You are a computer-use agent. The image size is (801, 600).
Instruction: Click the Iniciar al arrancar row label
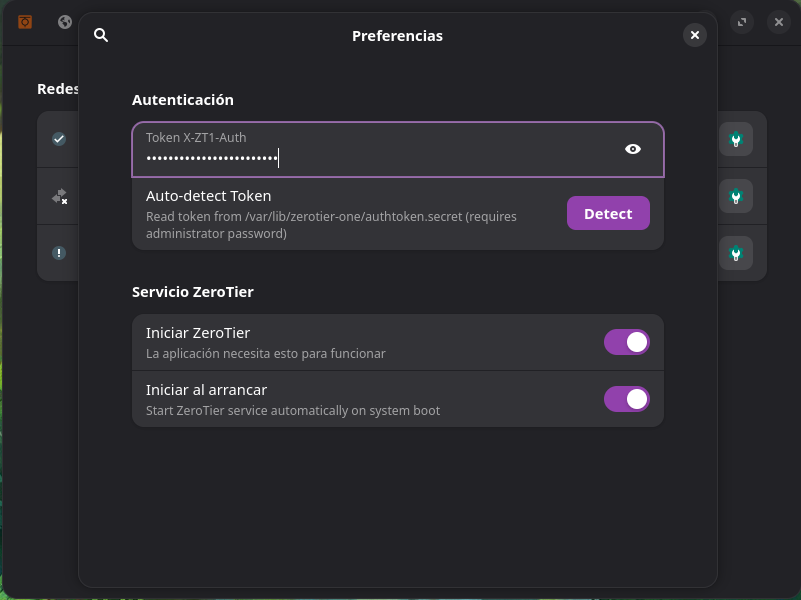click(x=206, y=390)
